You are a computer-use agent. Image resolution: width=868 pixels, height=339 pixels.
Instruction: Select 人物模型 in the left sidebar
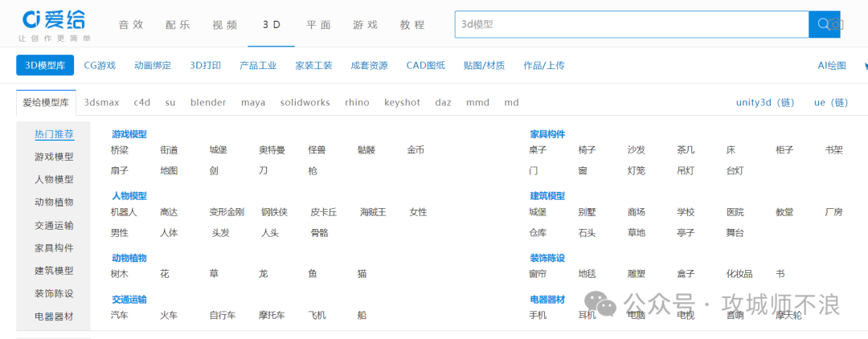coord(55,180)
